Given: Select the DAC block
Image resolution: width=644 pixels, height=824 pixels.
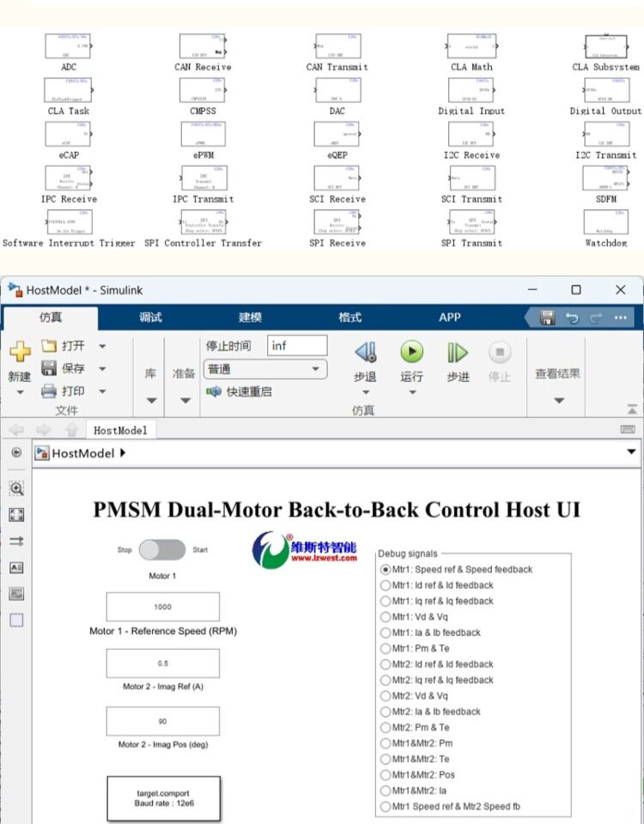Looking at the screenshot, I should (x=337, y=90).
